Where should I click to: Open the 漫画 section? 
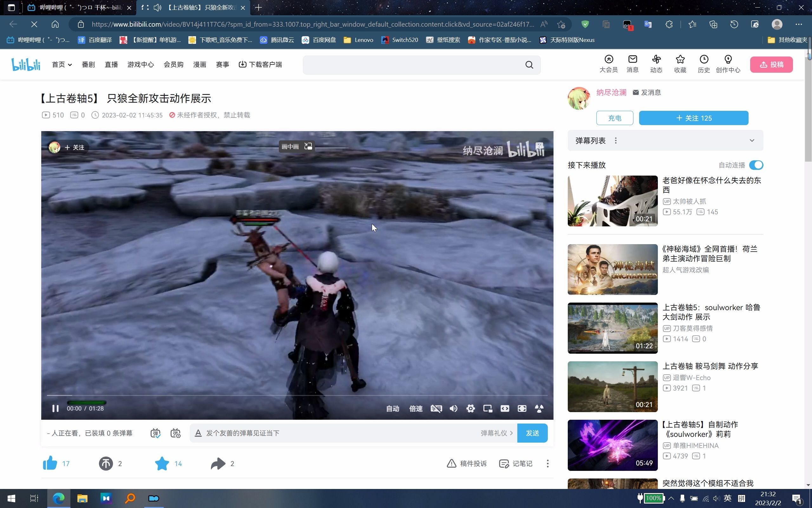[x=200, y=64]
